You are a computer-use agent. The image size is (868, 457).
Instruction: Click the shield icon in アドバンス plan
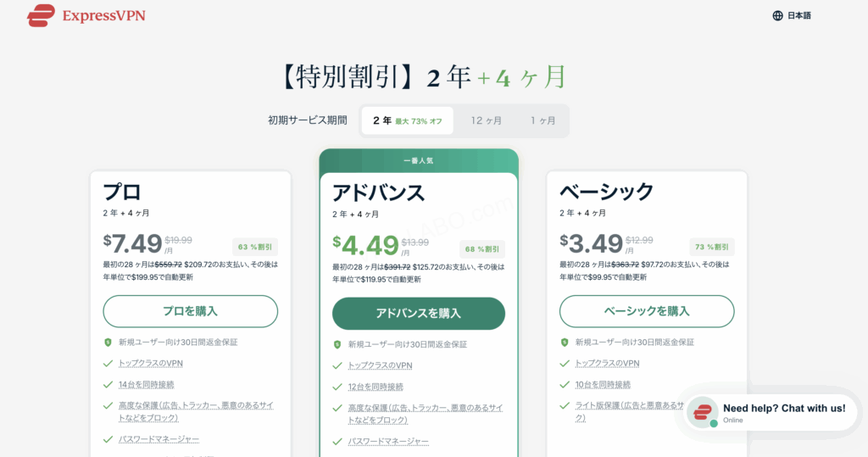(337, 344)
